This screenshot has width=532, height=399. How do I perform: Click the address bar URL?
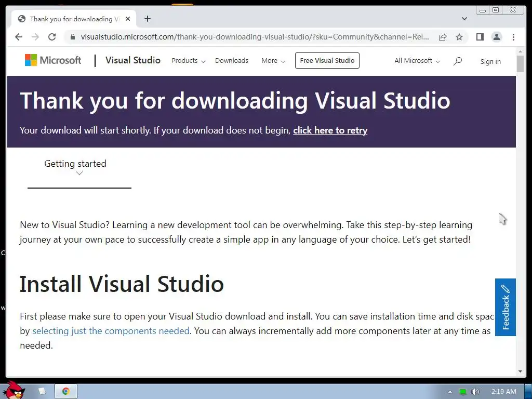pos(255,37)
